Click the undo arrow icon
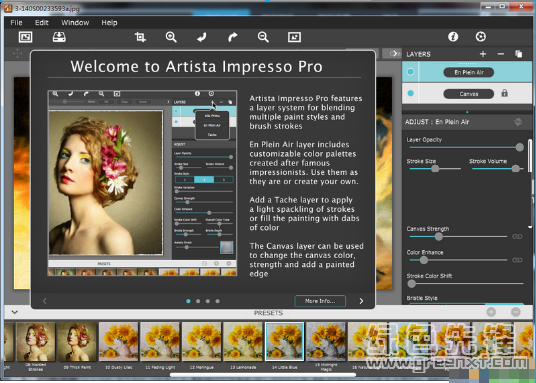 tap(202, 37)
